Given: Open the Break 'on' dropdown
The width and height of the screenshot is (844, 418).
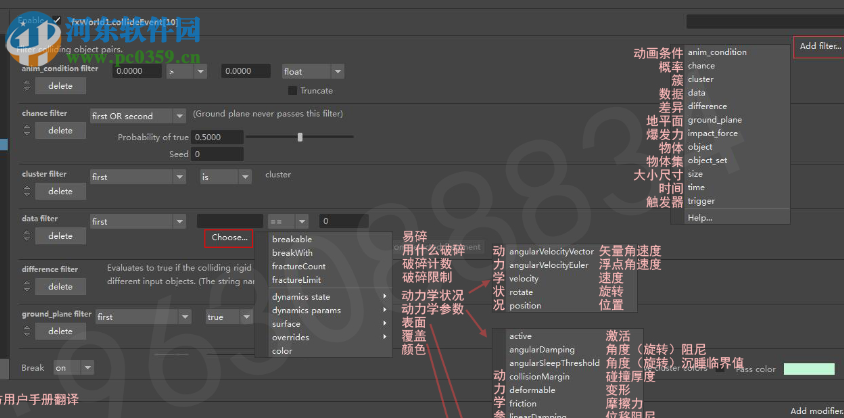Looking at the screenshot, I should [x=74, y=368].
